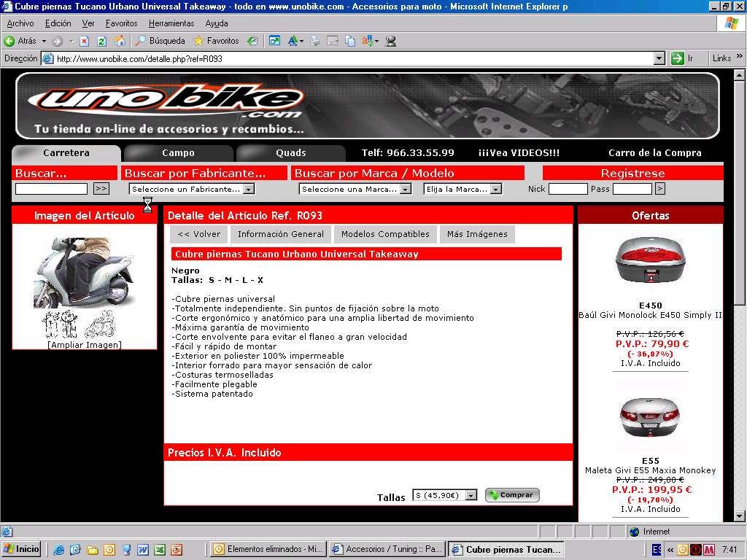Open the text size dropdown arrow
The height and width of the screenshot is (560, 747).
(301, 41)
